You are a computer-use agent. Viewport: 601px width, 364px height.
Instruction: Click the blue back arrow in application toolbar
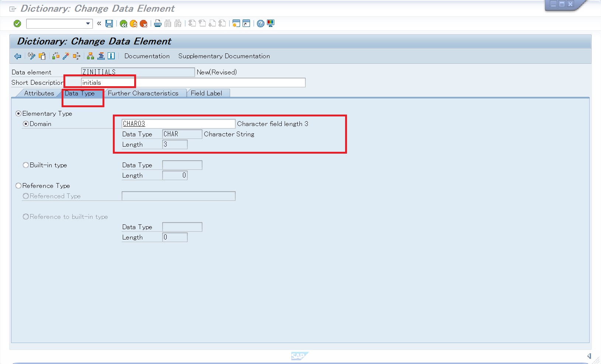point(18,56)
